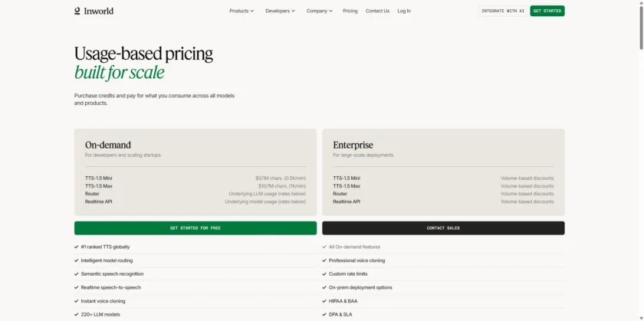
Task: Click Get Started For Free button
Action: click(195, 228)
